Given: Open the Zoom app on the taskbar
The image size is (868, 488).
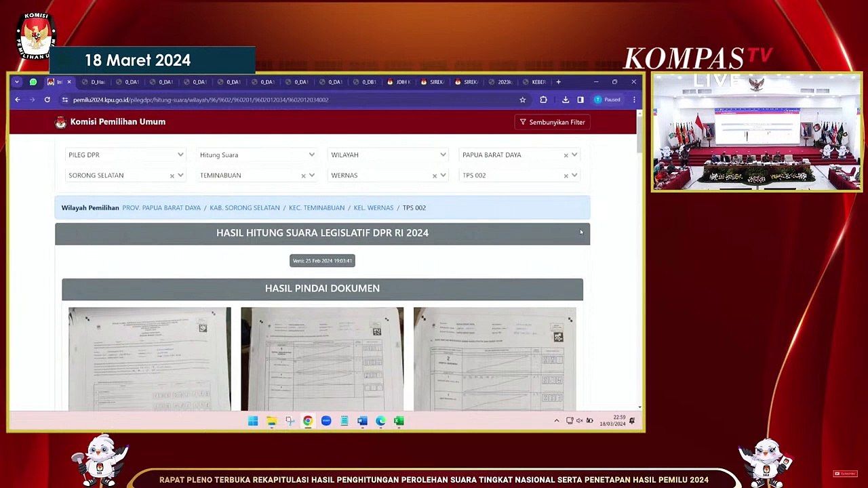Looking at the screenshot, I should tap(326, 421).
